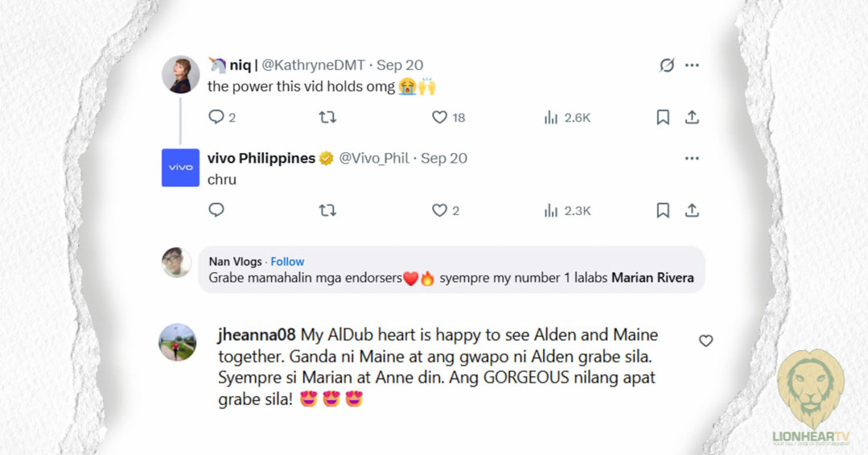Reply to niq's tweet
This screenshot has height=455, width=868.
click(x=216, y=117)
